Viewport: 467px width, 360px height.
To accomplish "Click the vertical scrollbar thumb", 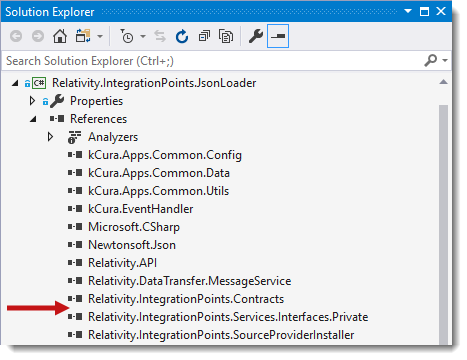I will [x=443, y=225].
